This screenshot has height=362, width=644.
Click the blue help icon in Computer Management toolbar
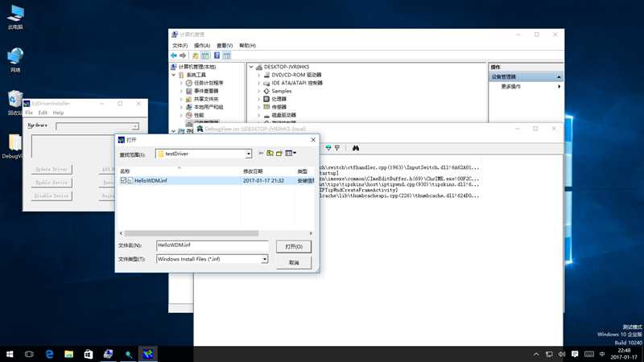tap(217, 56)
